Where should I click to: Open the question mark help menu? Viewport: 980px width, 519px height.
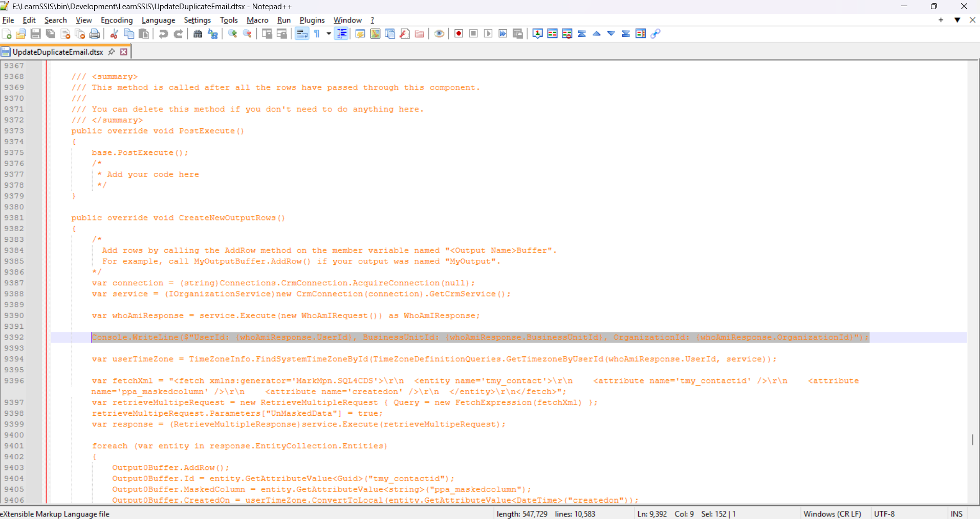click(373, 20)
